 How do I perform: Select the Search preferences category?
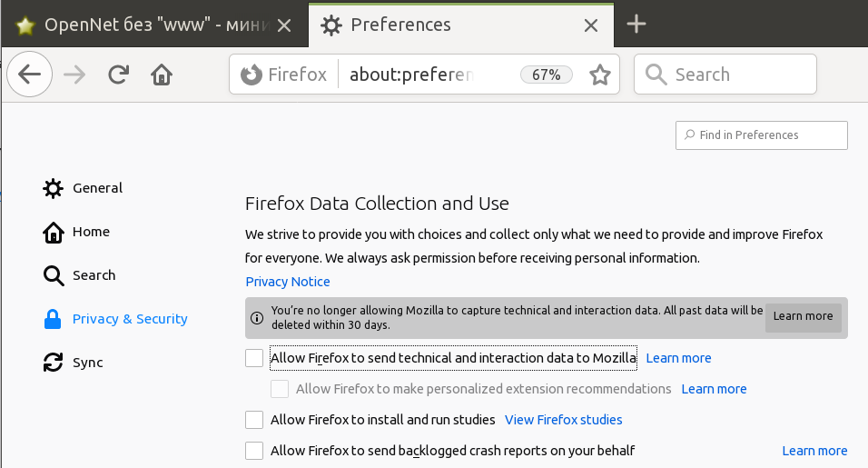click(x=54, y=275)
